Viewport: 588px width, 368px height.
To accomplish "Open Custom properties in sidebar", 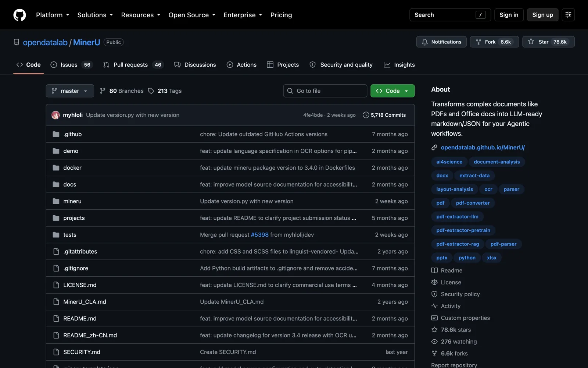I will click(x=460, y=318).
